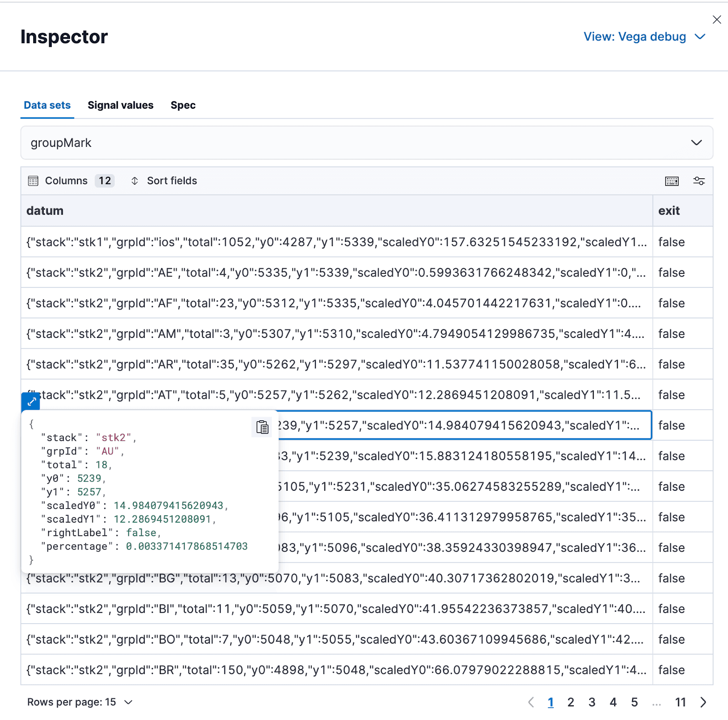Image resolution: width=728 pixels, height=720 pixels.
Task: Click the Sort fields icon
Action: coord(135,181)
